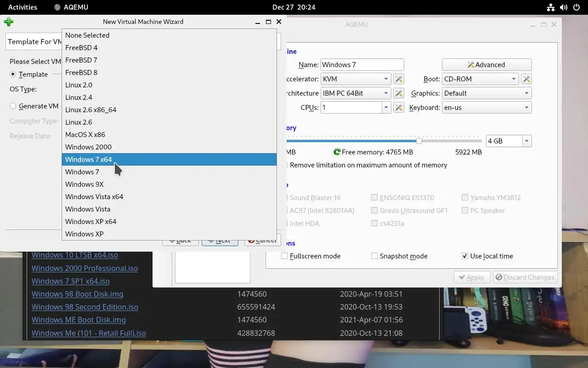Open the clock showing Dec 27 20:24
588x368 pixels.
coord(294,7)
